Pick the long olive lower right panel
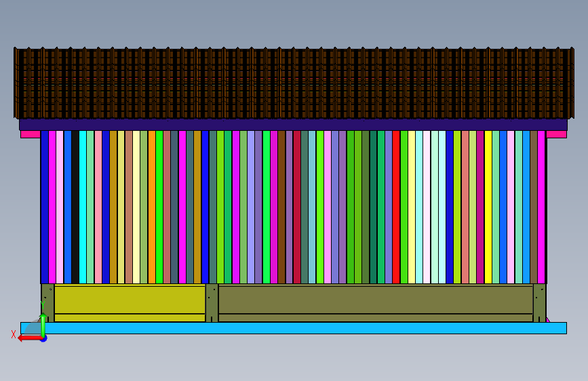This screenshot has width=588, height=381. [x=375, y=299]
